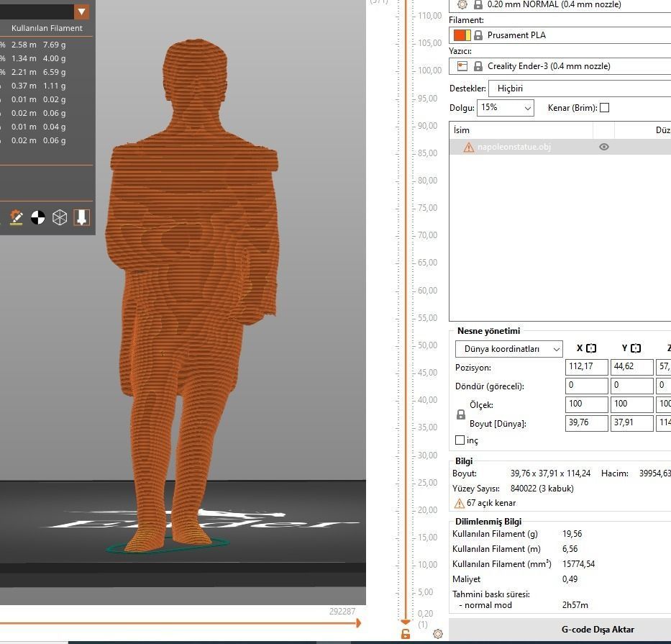This screenshot has width=671, height=644.
Task: Click the İsim column header
Action: (x=521, y=130)
